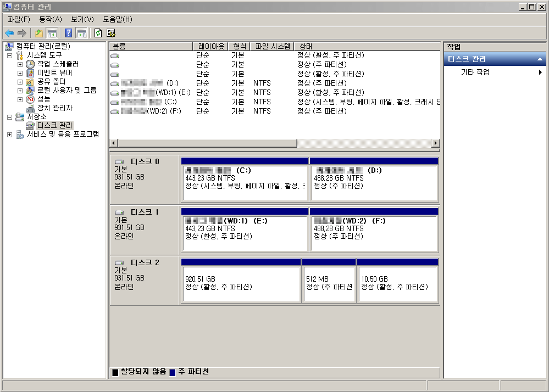Click the Back arrow toolbar icon
Viewport: 549px width, 392px height.
click(9, 33)
